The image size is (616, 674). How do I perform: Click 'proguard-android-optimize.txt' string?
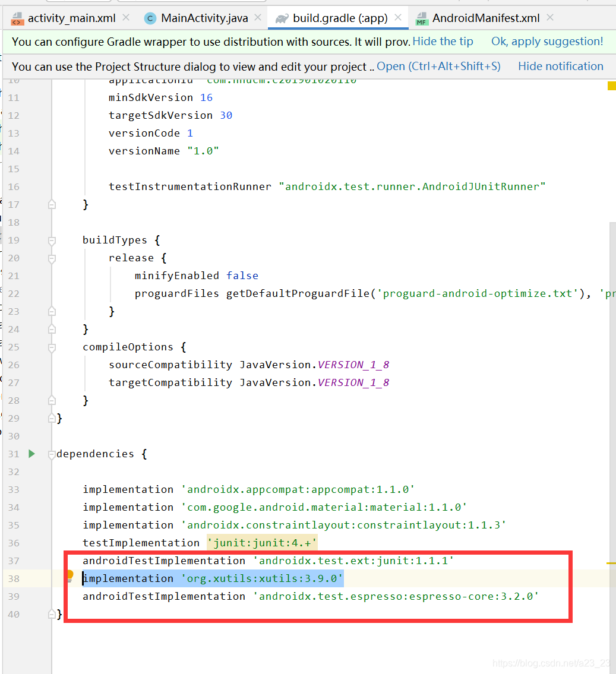coord(477,293)
